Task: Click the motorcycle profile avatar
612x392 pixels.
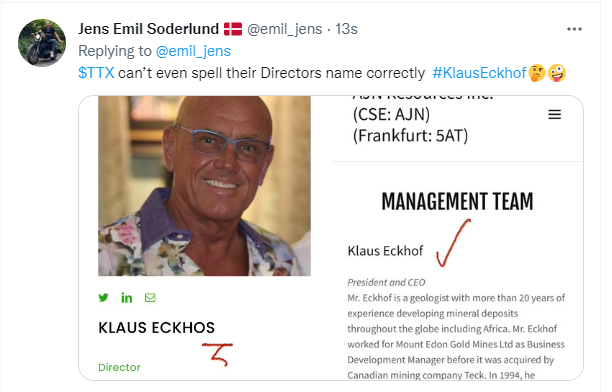Action: 42,43
